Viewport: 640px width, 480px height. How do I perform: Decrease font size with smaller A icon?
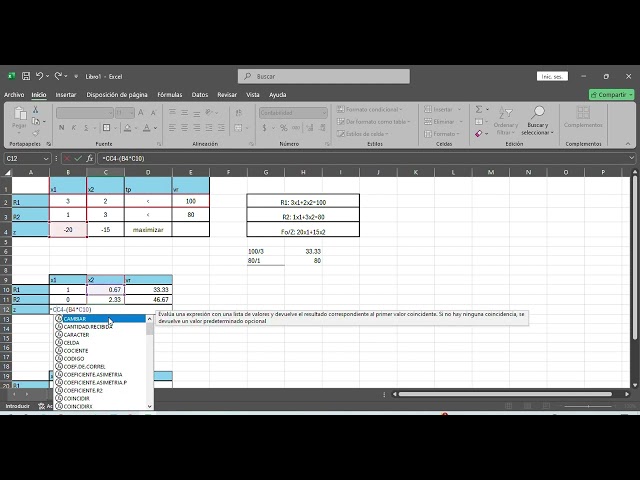(153, 113)
